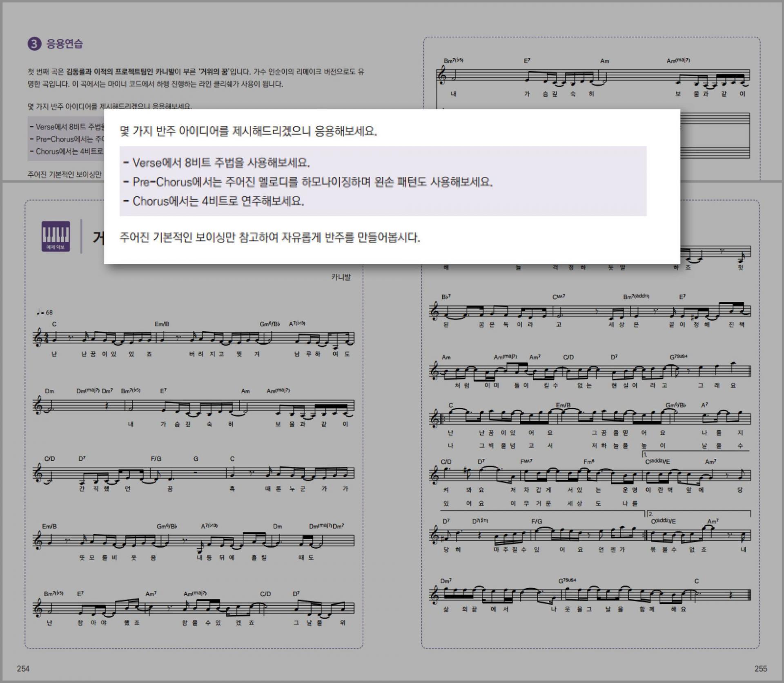784x683 pixels.
Task: Click the lyric '그래요' under G7sus4
Action: (x=717, y=385)
